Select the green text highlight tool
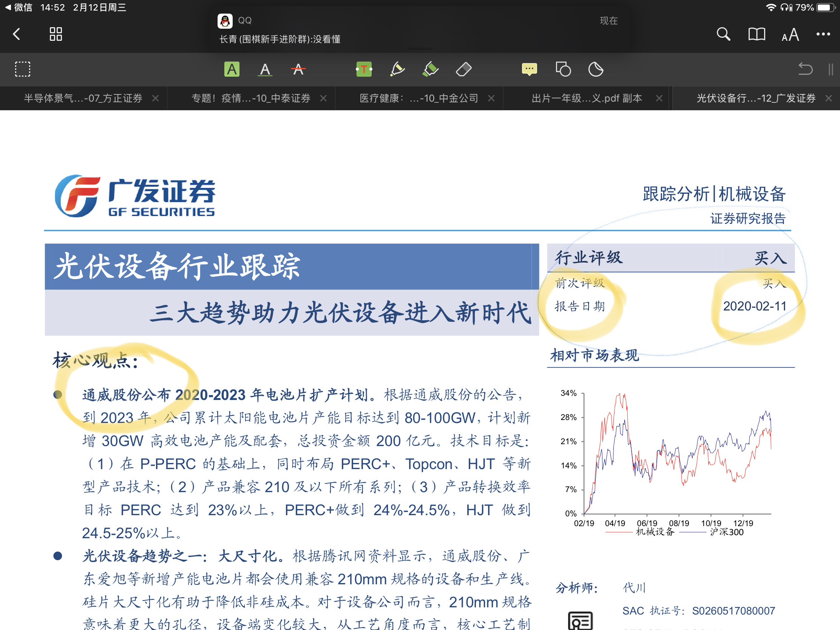 click(232, 69)
